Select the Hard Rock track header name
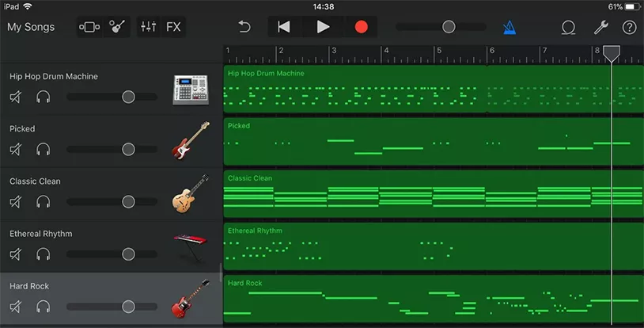Viewport: 644px width, 328px height. [x=29, y=286]
